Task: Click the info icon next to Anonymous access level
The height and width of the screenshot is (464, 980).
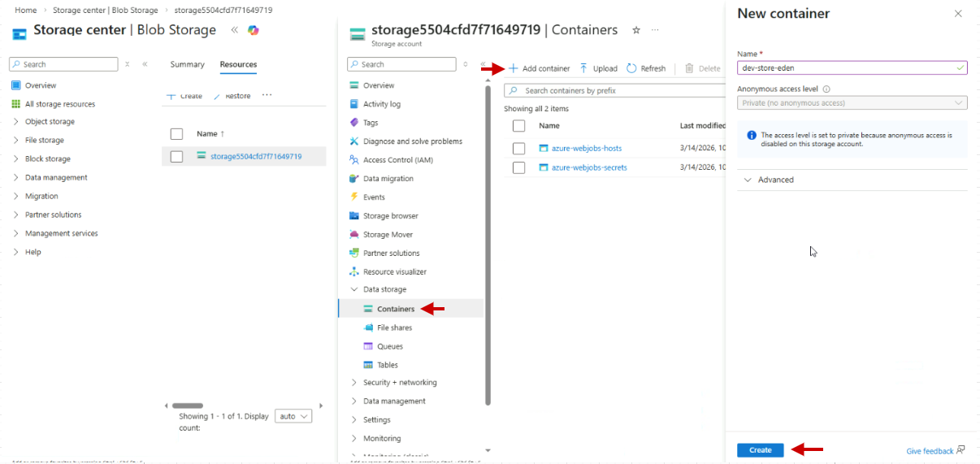Action: click(x=826, y=89)
